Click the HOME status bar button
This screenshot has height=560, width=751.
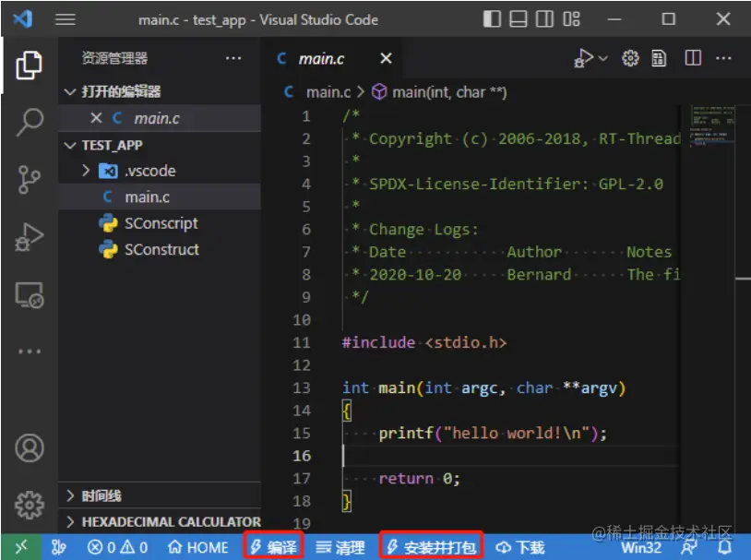197,546
